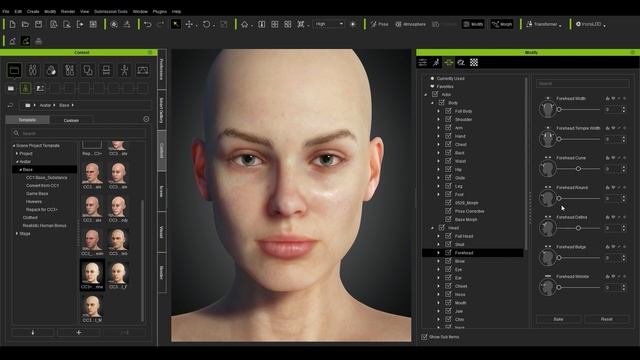Open the Create menu
The image size is (640, 360).
(x=33, y=11)
